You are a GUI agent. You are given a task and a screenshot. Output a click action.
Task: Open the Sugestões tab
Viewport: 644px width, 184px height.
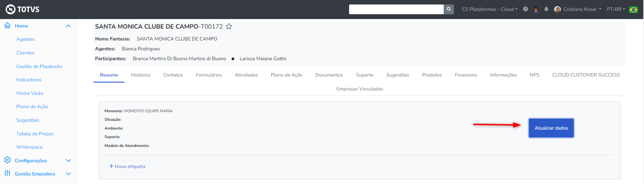tap(398, 75)
